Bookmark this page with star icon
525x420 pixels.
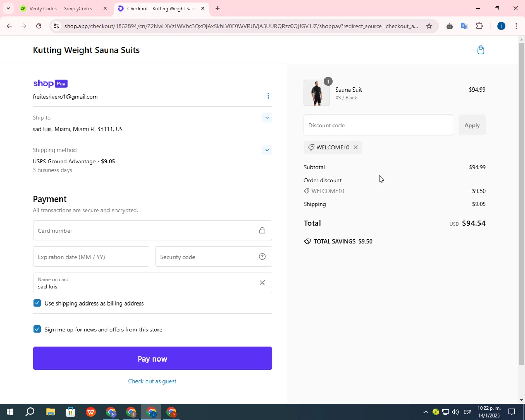[x=429, y=26]
